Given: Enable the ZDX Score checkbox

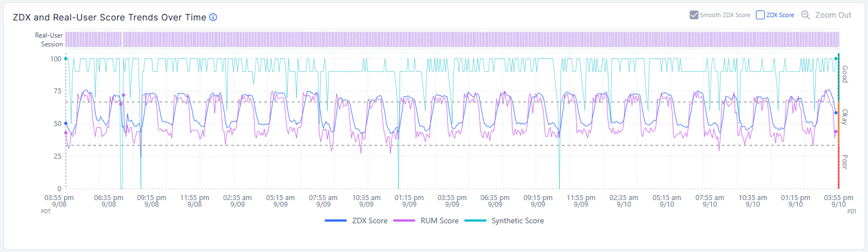Looking at the screenshot, I should click(760, 15).
